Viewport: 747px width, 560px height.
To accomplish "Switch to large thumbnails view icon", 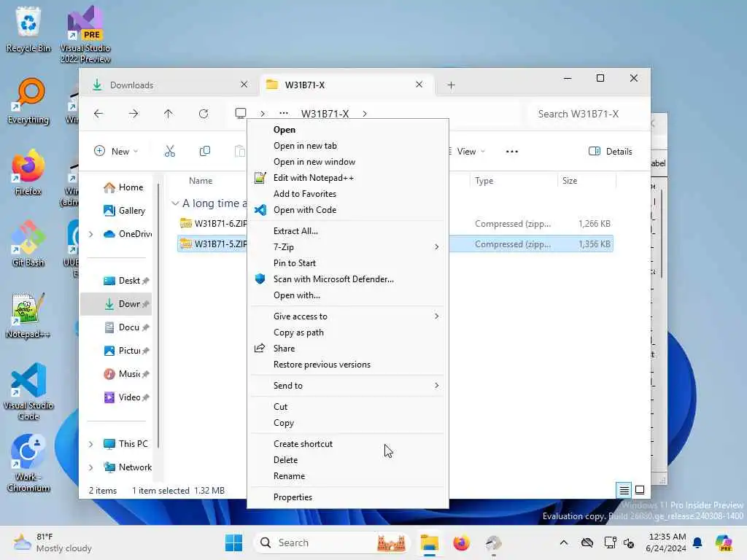I will tap(640, 490).
